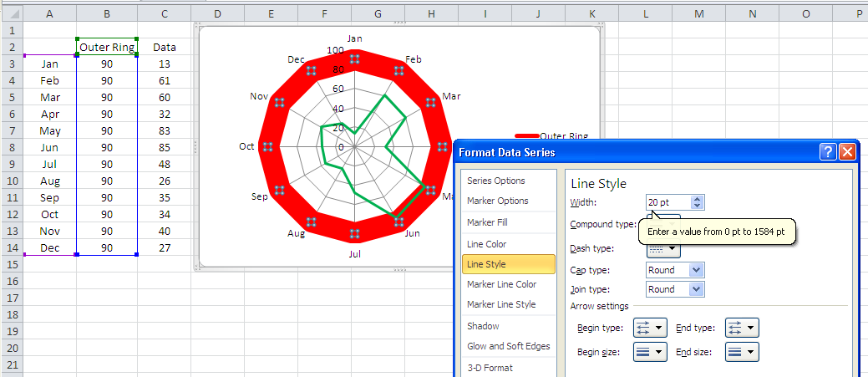The width and height of the screenshot is (868, 377).
Task: Open the End size arrow picker
Action: [x=742, y=352]
